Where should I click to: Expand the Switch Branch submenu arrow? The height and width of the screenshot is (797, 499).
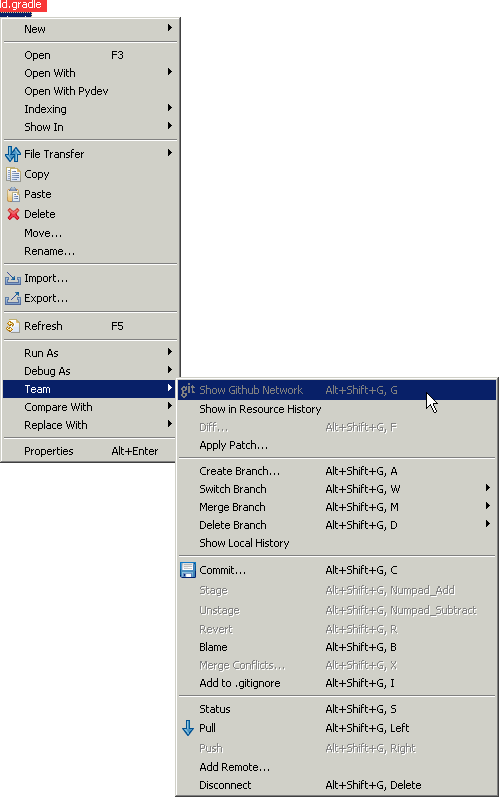tap(487, 488)
